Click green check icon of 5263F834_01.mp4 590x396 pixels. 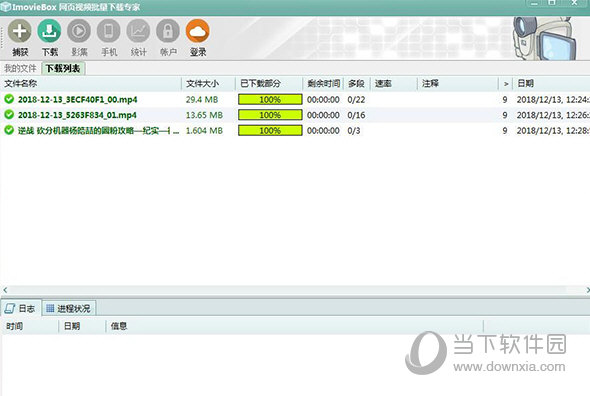9,115
